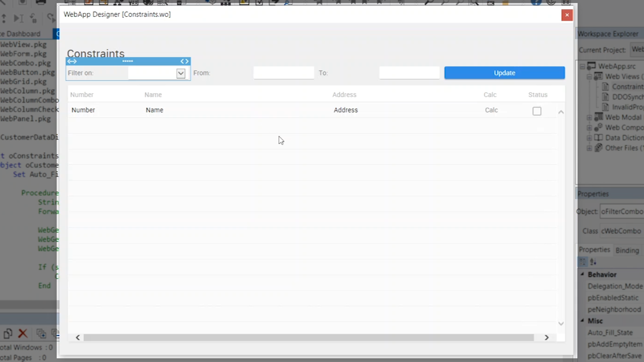The image size is (644, 362).
Task: Collapse the Behavior property group
Action: tap(583, 274)
